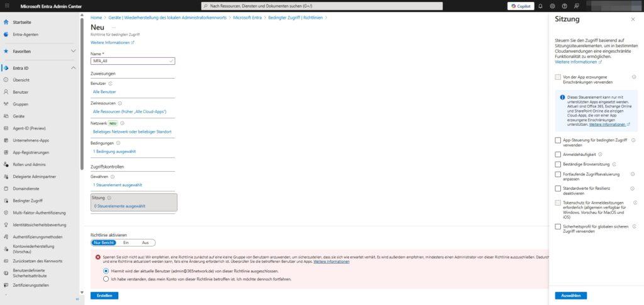Click the Domaindienste sidebar icon

[6, 189]
